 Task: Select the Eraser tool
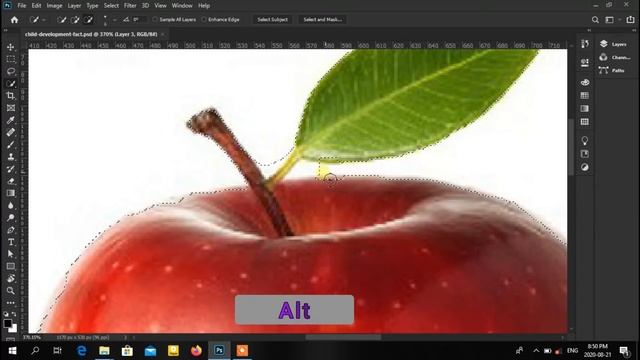point(11,181)
